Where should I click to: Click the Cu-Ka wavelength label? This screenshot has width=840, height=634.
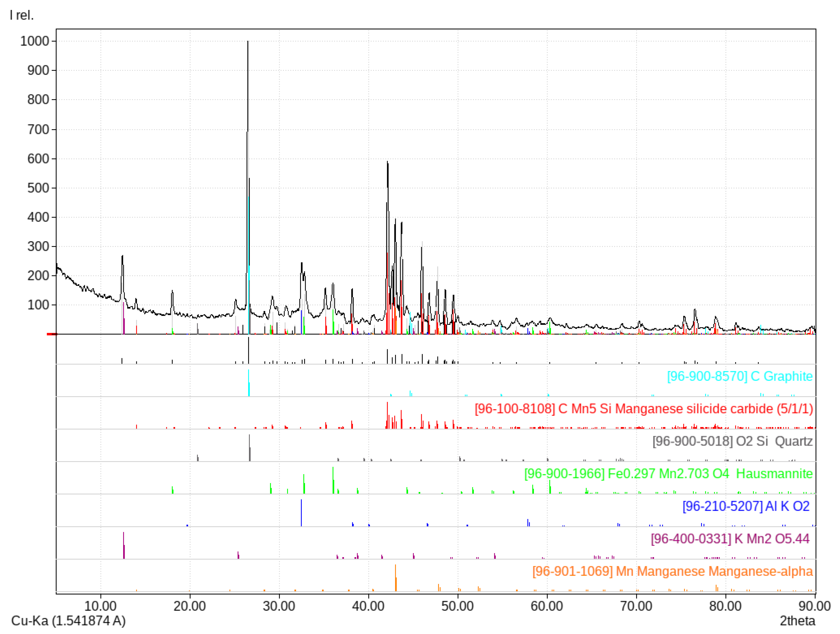[68, 621]
